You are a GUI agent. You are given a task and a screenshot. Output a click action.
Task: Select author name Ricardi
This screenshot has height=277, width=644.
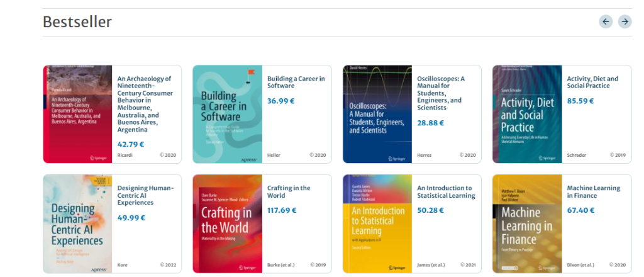pos(125,155)
